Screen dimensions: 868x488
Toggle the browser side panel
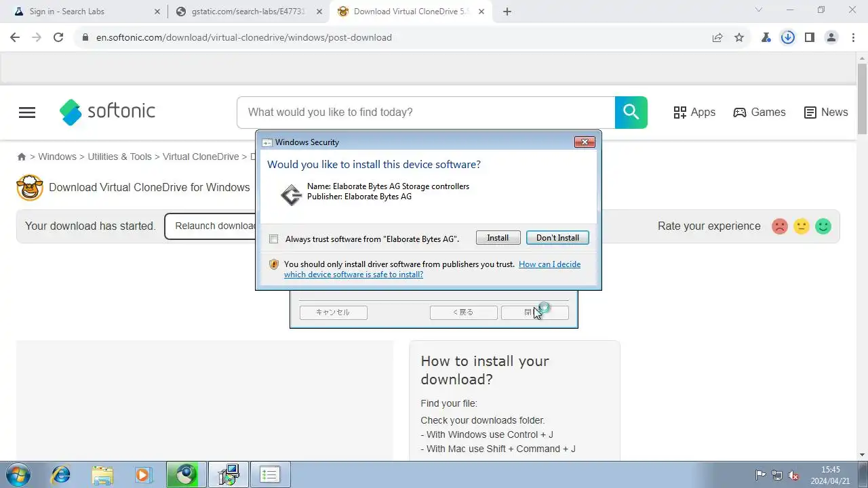pyautogui.click(x=810, y=37)
